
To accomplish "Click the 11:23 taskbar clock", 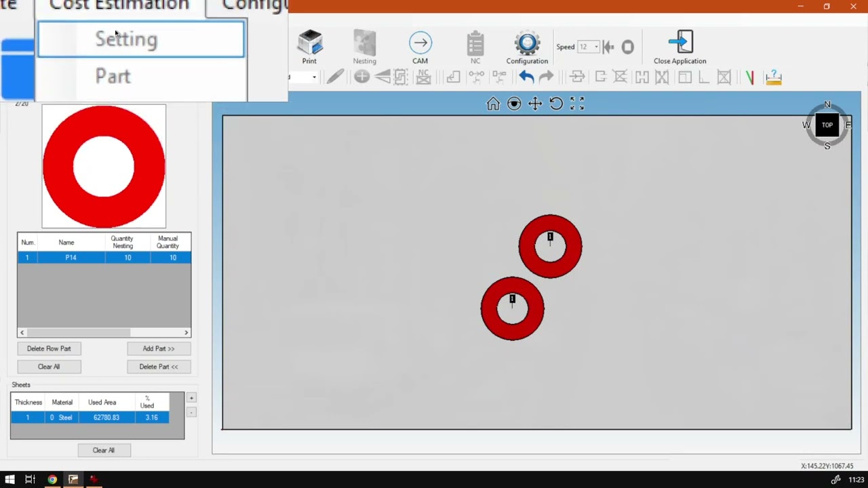I will [856, 480].
